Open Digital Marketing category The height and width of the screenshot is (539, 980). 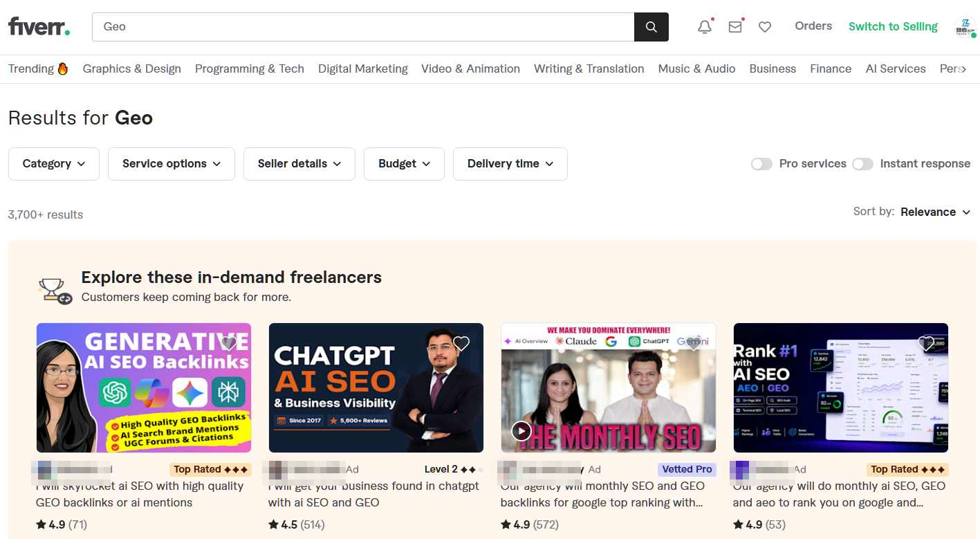tap(363, 68)
